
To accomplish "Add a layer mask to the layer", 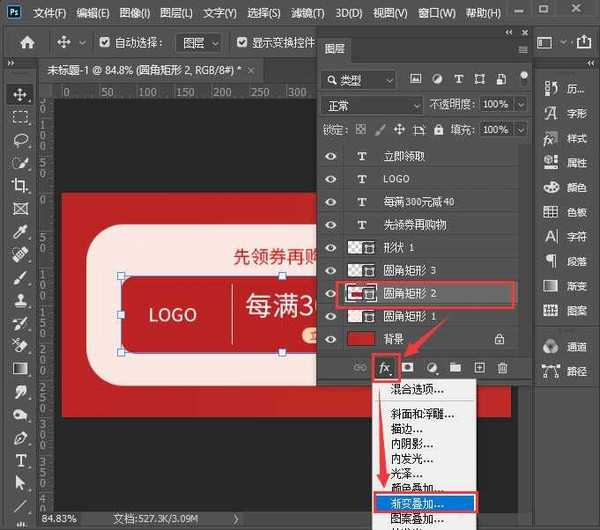I will [x=408, y=368].
